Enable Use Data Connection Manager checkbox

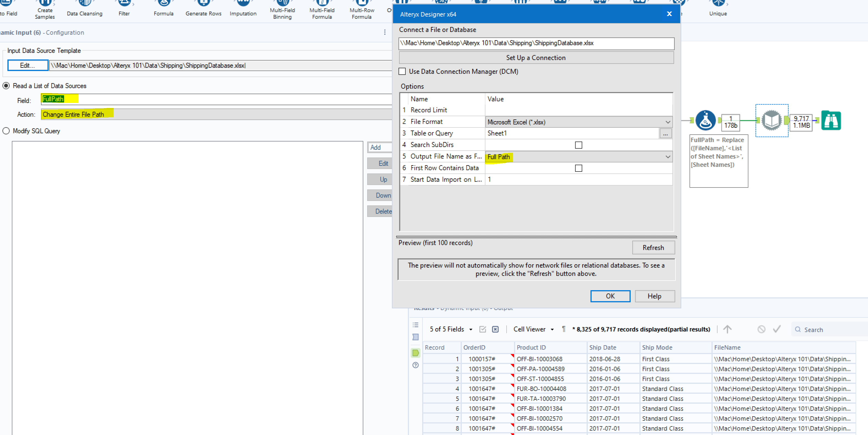[402, 72]
